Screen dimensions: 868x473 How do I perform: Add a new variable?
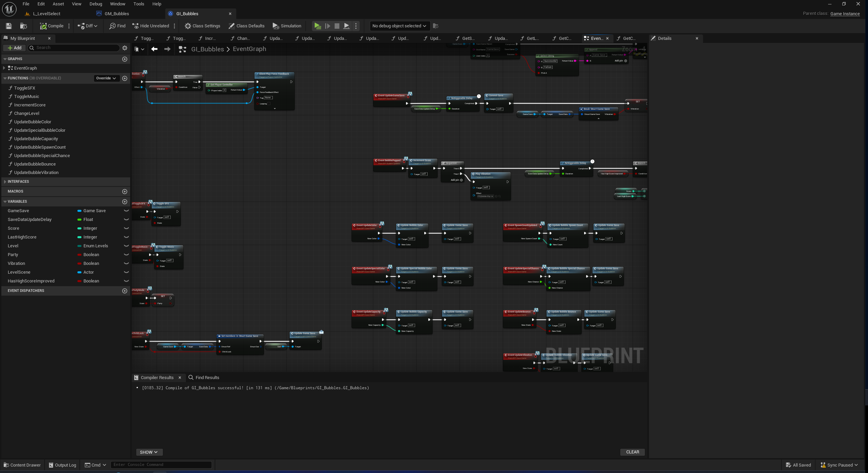point(125,202)
